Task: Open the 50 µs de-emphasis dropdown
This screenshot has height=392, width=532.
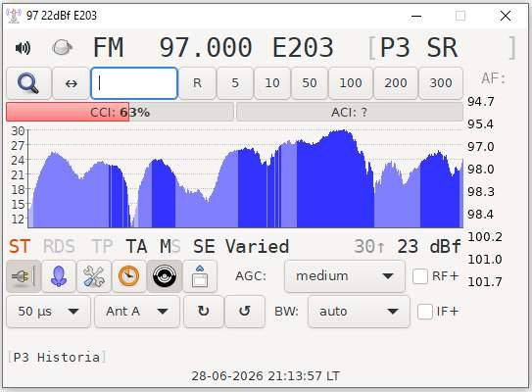Action: pyautogui.click(x=49, y=312)
